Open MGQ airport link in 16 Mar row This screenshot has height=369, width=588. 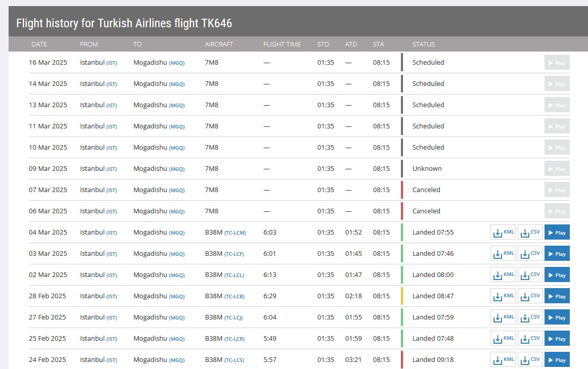pyautogui.click(x=176, y=63)
